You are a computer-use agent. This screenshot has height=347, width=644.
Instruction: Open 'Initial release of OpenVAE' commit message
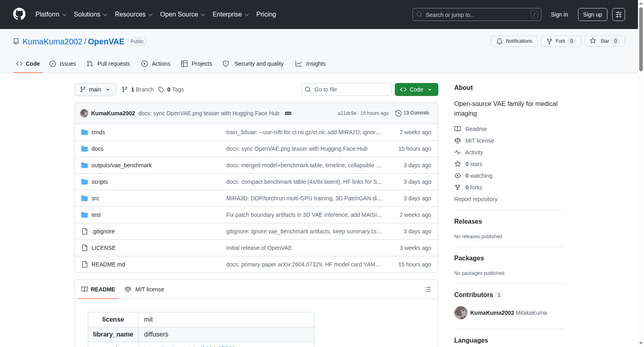[259, 248]
